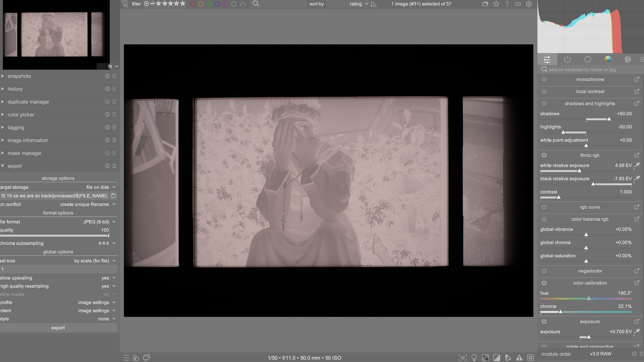Open the file format dropdown

pos(96,222)
